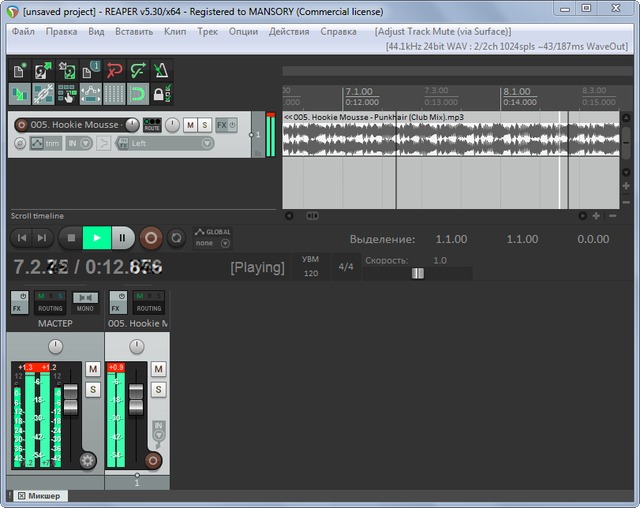640x508 pixels.
Task: Click the track pan knob beside ROUTE
Action: coord(172,125)
